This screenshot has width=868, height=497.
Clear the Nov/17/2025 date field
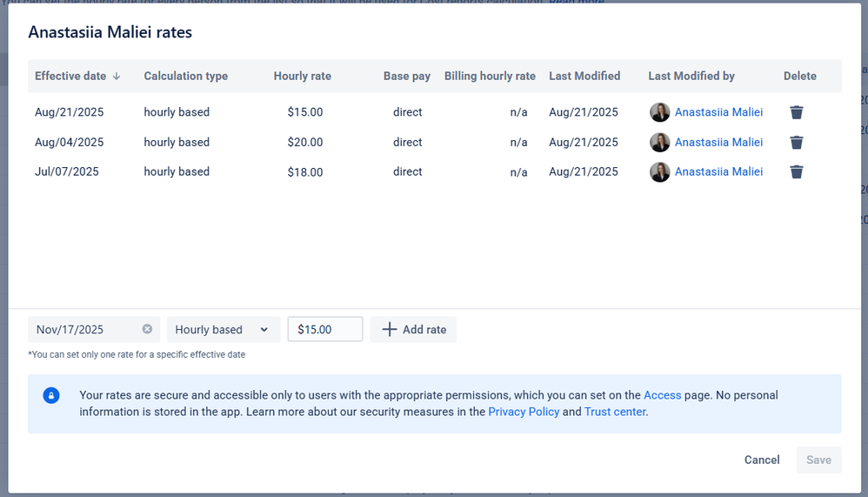point(147,329)
